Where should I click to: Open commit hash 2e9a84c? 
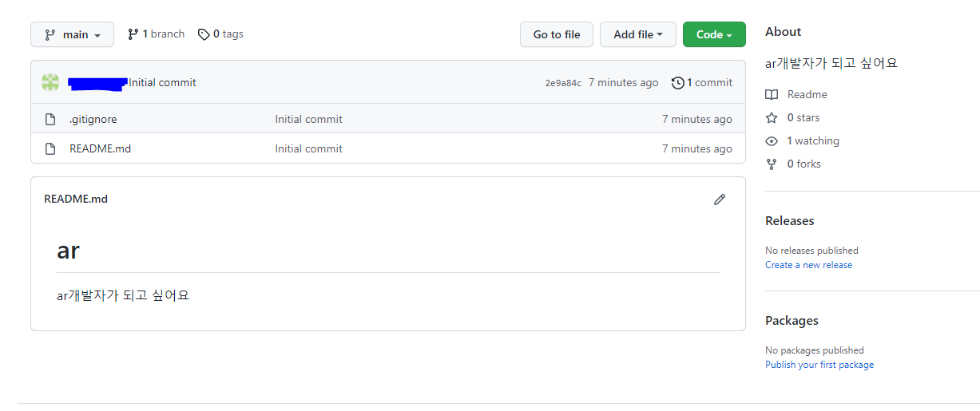pyautogui.click(x=563, y=83)
